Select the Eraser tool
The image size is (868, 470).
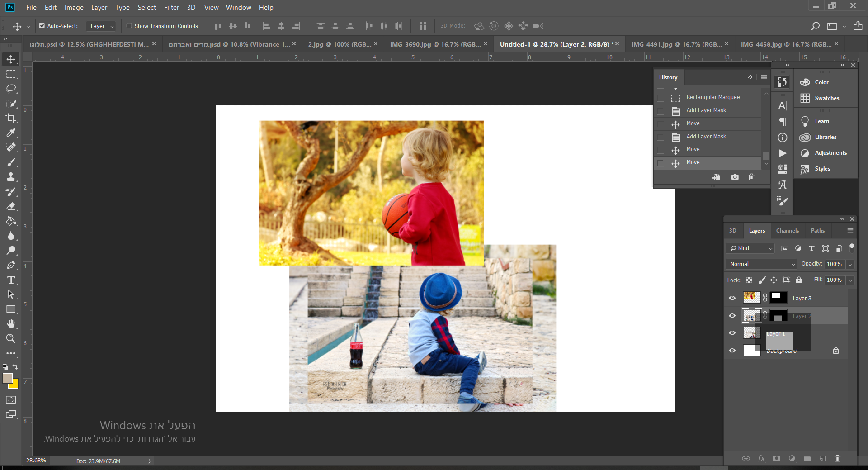click(11, 206)
